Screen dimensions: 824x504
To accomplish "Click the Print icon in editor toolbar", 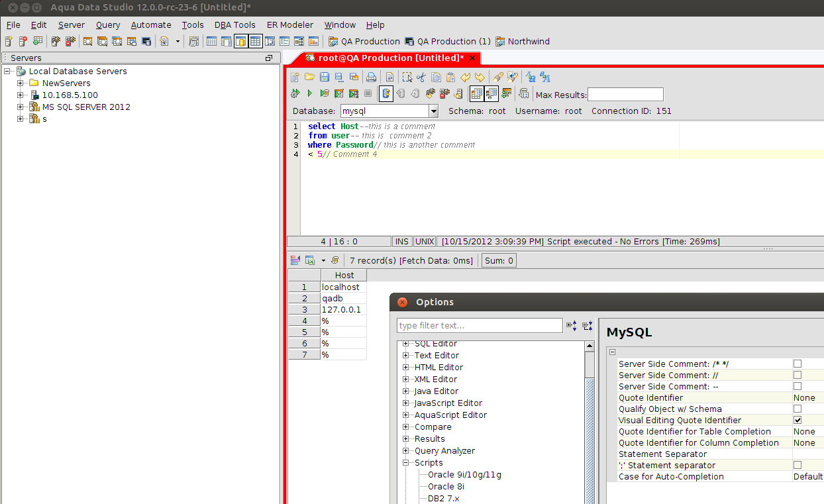I will [x=371, y=77].
